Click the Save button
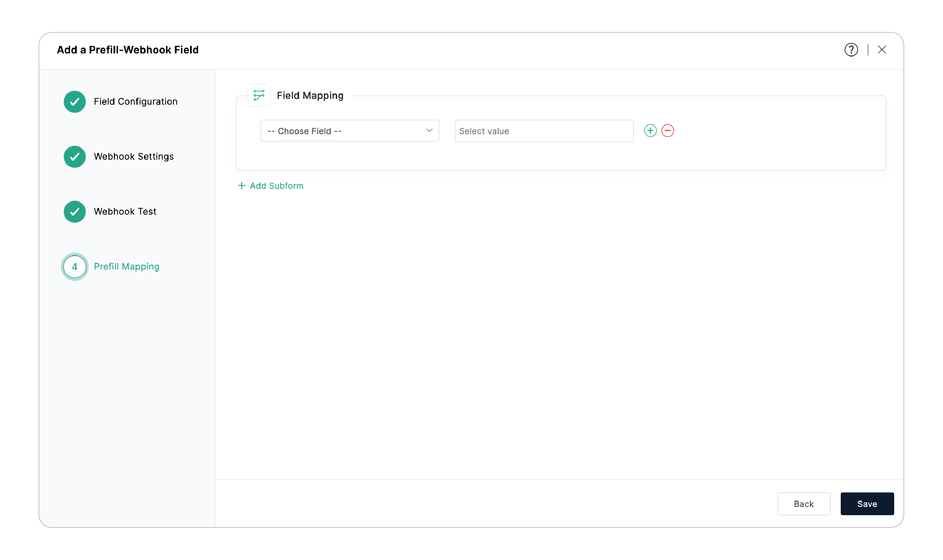Viewport: 943px width, 560px height. point(867,504)
